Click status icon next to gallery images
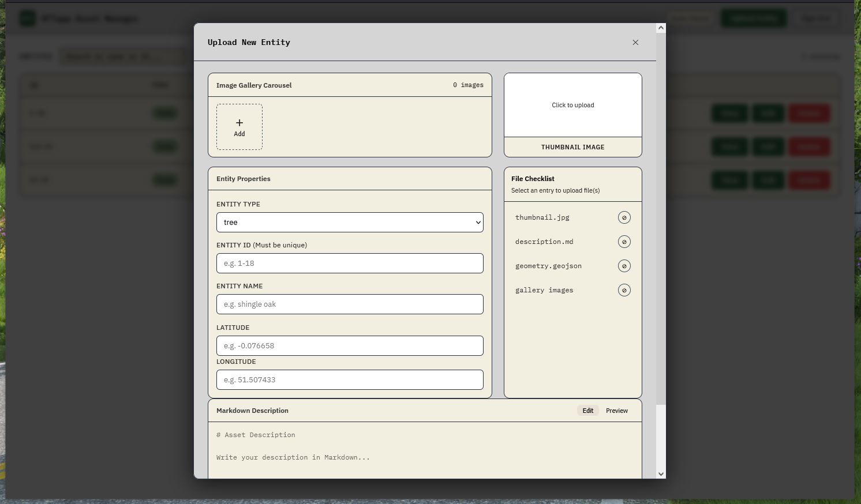Image resolution: width=861 pixels, height=504 pixels. (624, 290)
